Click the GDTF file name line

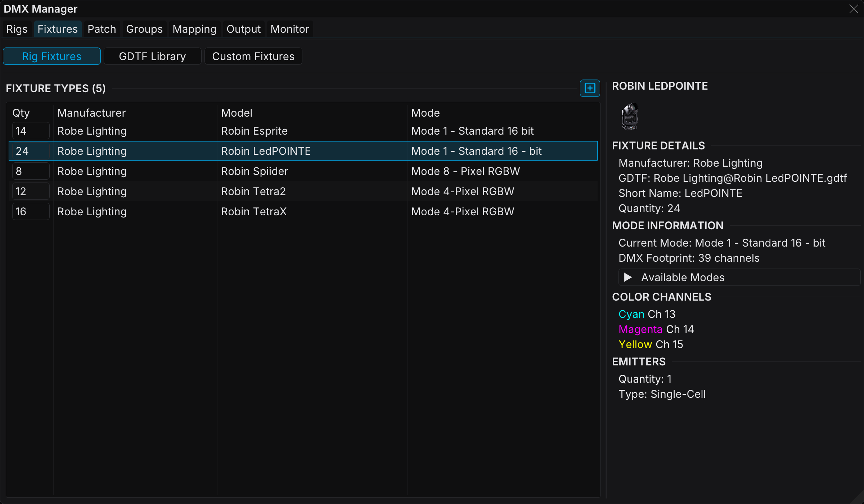[733, 178]
